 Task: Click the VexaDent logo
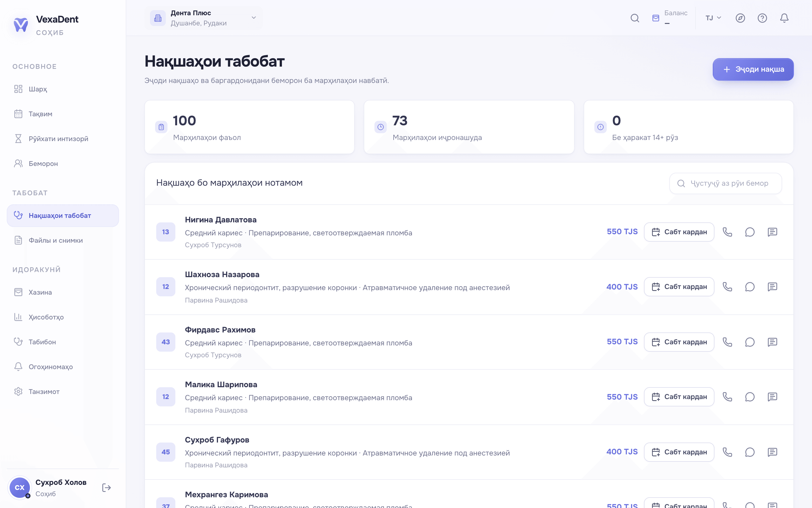[x=21, y=25]
